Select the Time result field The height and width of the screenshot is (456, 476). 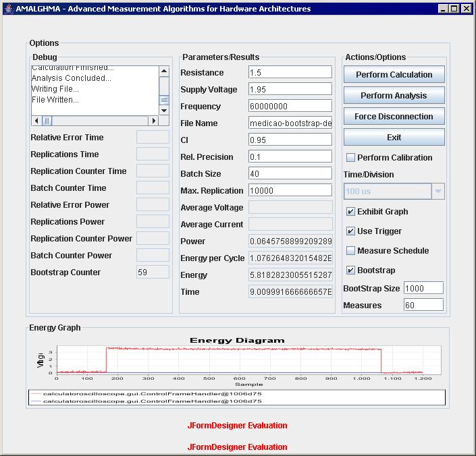290,291
